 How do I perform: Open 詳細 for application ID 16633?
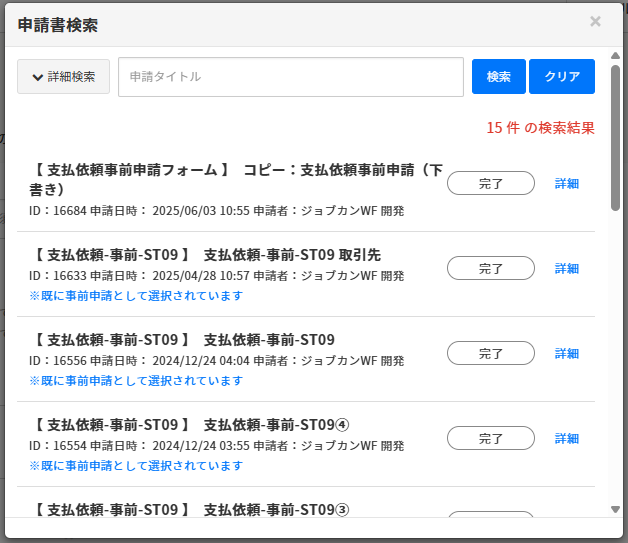(x=567, y=268)
